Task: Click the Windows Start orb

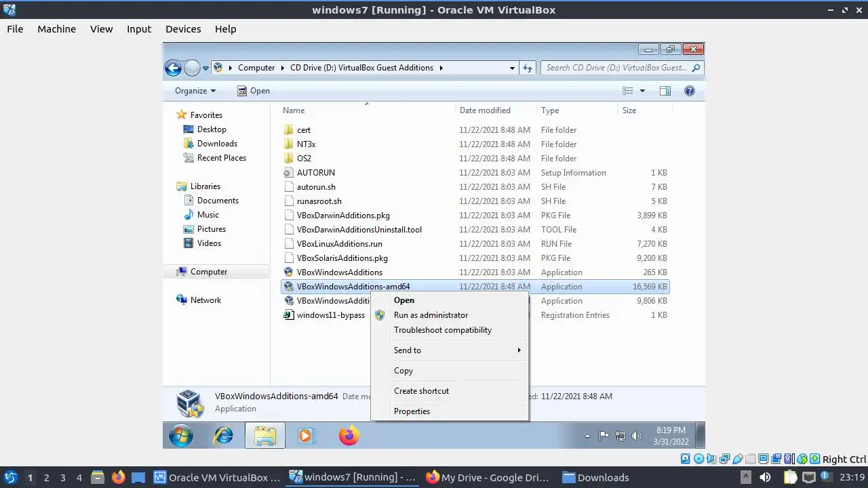Action: coord(181,435)
